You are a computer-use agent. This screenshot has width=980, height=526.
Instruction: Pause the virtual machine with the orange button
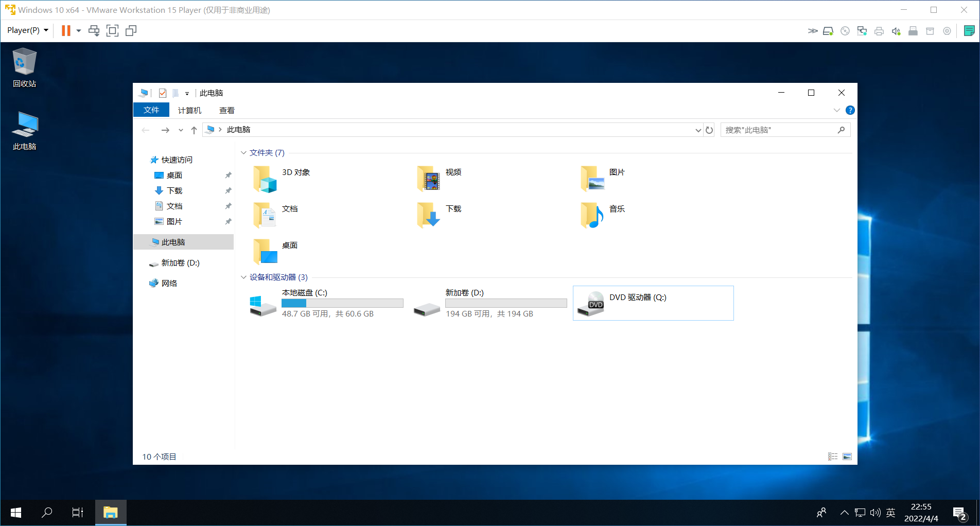tap(66, 30)
